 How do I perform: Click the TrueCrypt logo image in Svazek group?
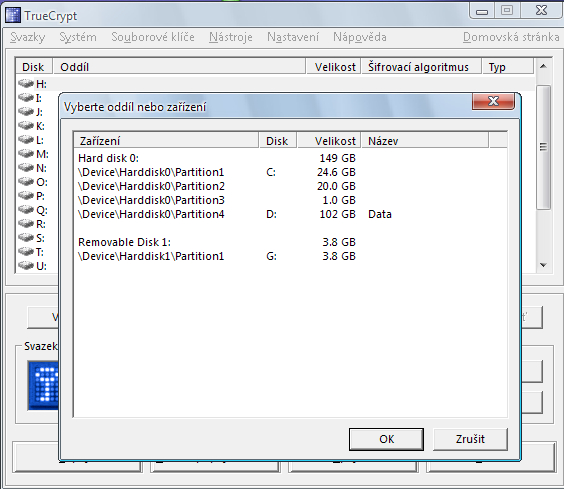43,385
